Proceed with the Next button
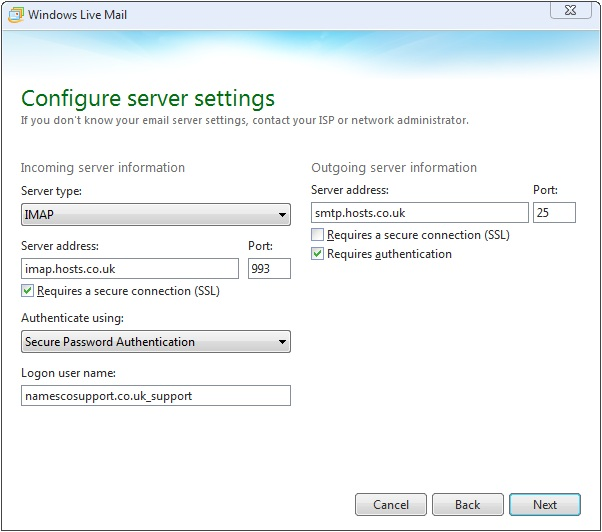 coord(545,505)
